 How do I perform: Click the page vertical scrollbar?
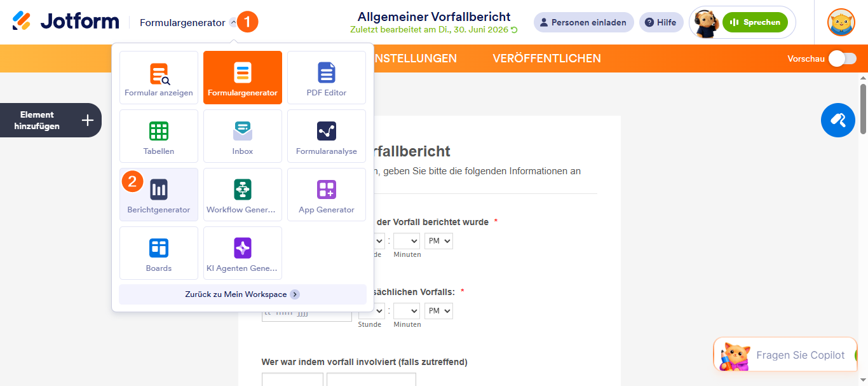pos(863,108)
